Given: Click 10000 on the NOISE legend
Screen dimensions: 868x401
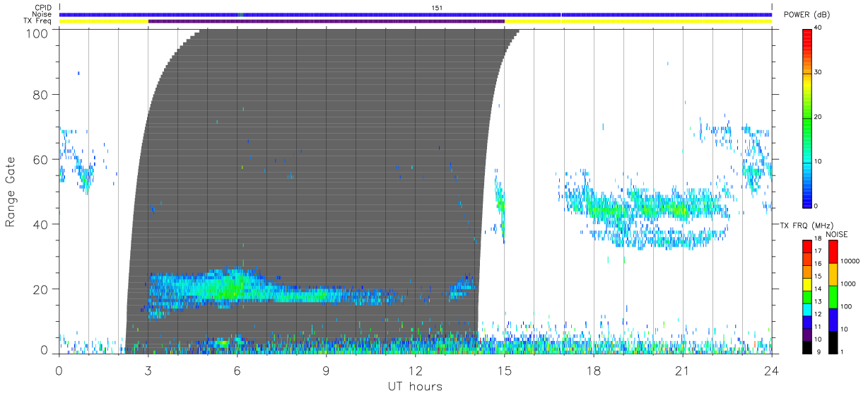Looking at the screenshot, I should pyautogui.click(x=849, y=261).
